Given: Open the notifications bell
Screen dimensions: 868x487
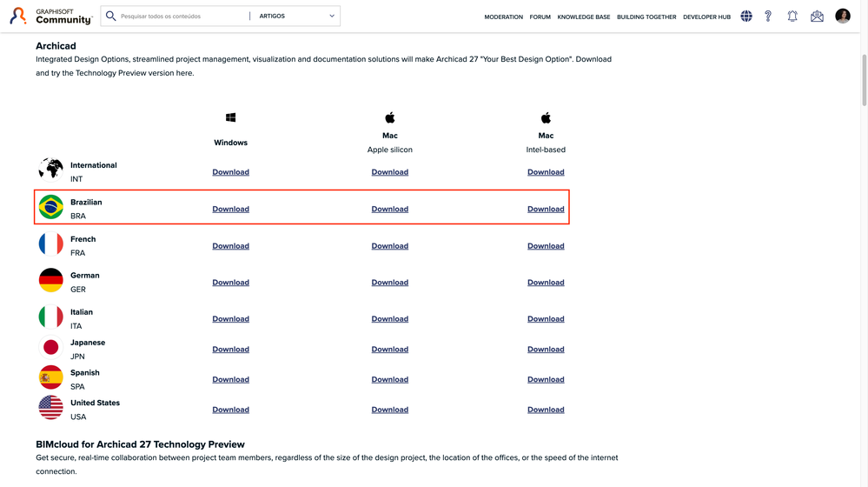Looking at the screenshot, I should tap(792, 16).
